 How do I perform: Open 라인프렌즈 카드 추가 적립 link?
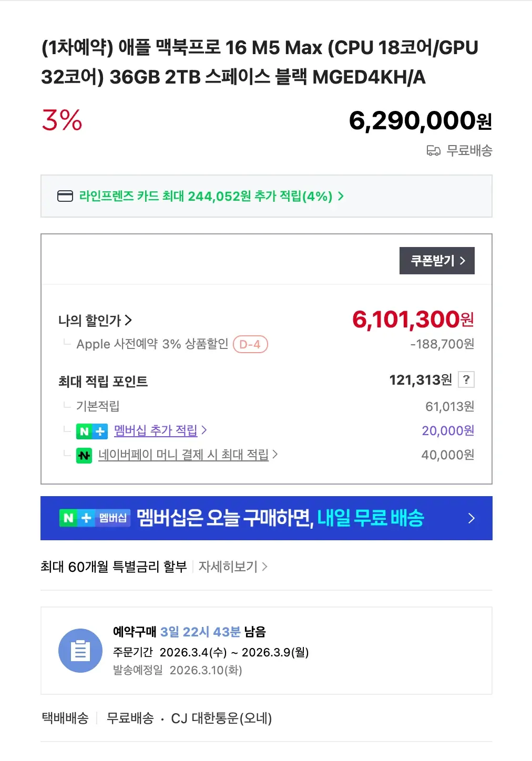point(210,197)
